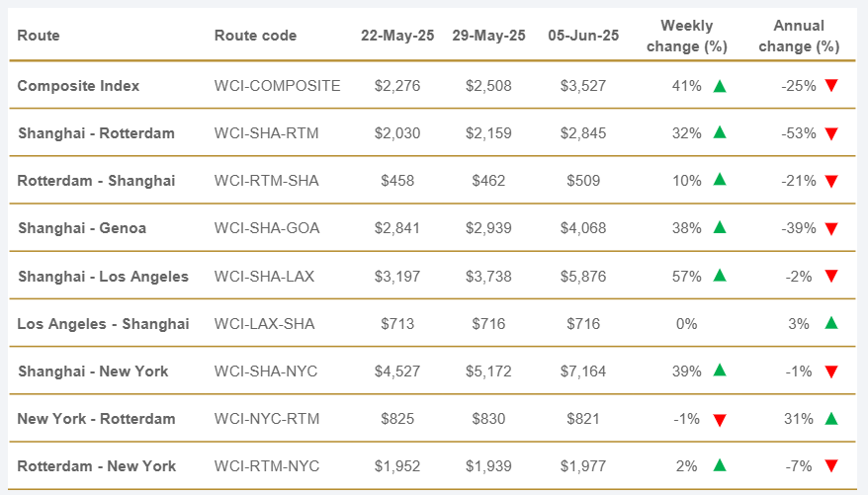The image size is (868, 495).
Task: Select the WCI-RTM-SHA route code cell
Action: tap(267, 181)
